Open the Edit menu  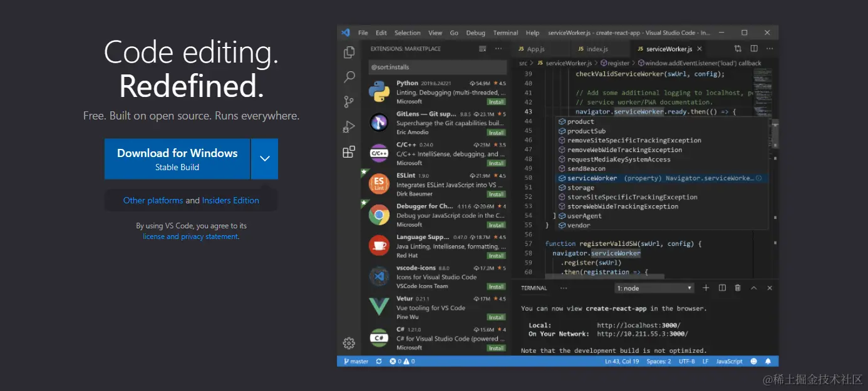pos(381,33)
